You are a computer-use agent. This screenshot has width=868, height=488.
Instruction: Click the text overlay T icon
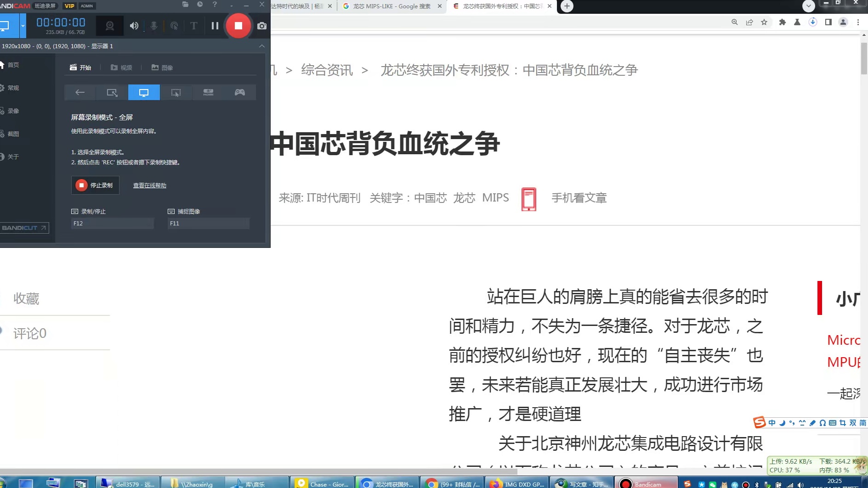pyautogui.click(x=193, y=26)
